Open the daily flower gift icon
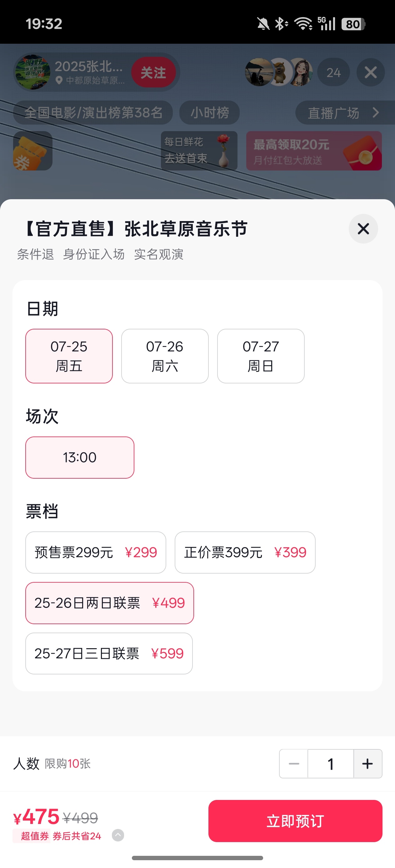The height and width of the screenshot is (868, 395). 199,150
